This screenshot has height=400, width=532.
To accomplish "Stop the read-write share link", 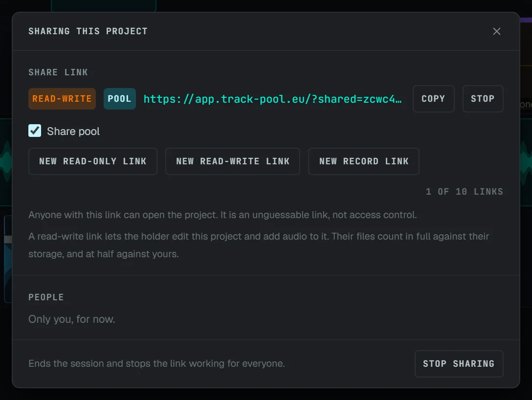I will (483, 99).
